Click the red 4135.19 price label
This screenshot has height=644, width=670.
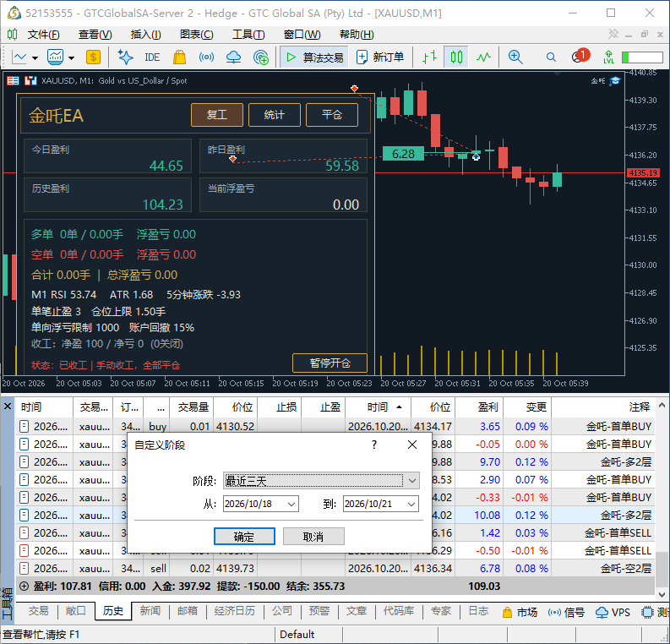click(x=643, y=172)
